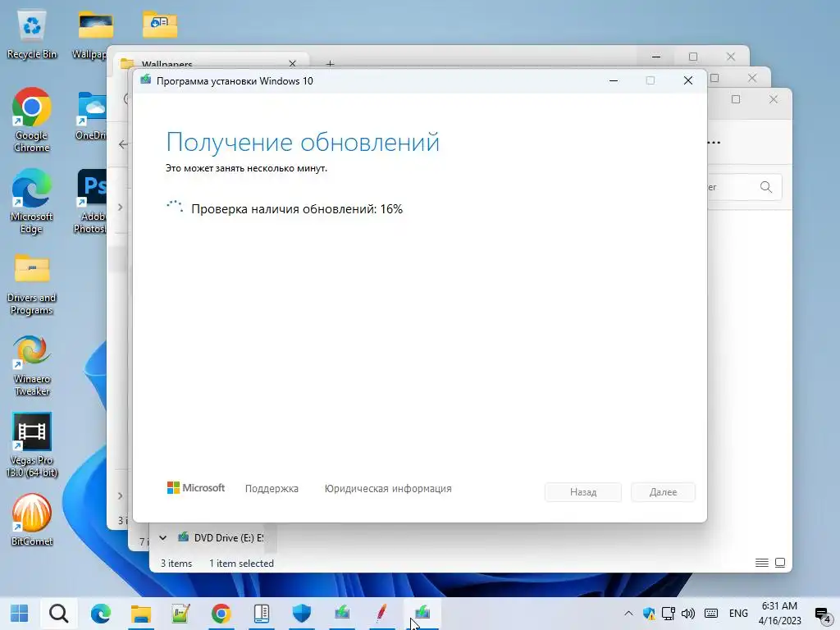Open the Windows Security shield on taskbar
This screenshot has height=630, width=840.
pyautogui.click(x=302, y=614)
